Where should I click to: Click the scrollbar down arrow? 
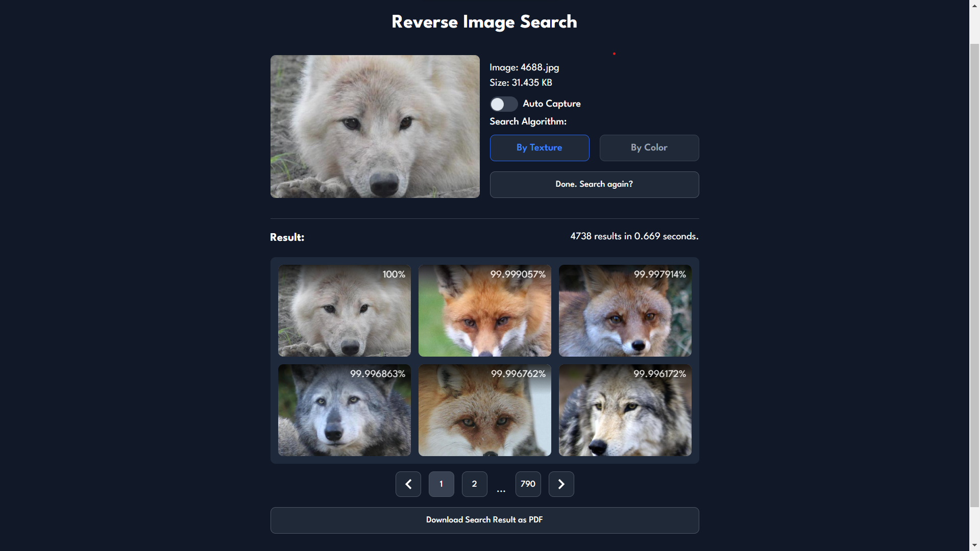coord(974,546)
